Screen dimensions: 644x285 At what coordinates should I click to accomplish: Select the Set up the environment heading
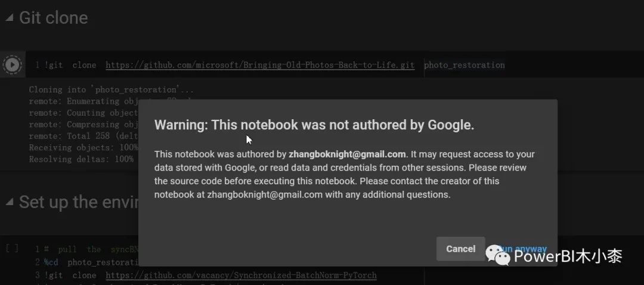[79, 202]
